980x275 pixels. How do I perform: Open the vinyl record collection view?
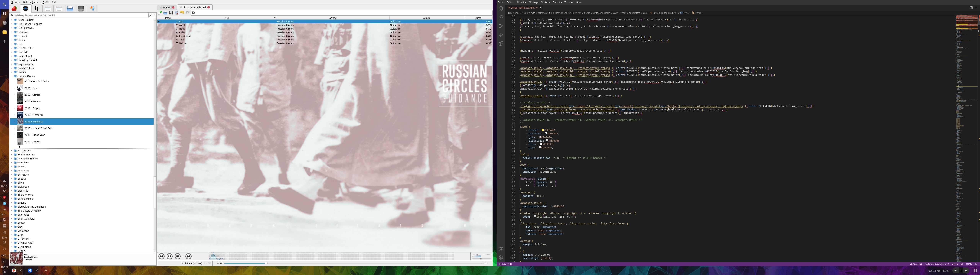(25, 8)
